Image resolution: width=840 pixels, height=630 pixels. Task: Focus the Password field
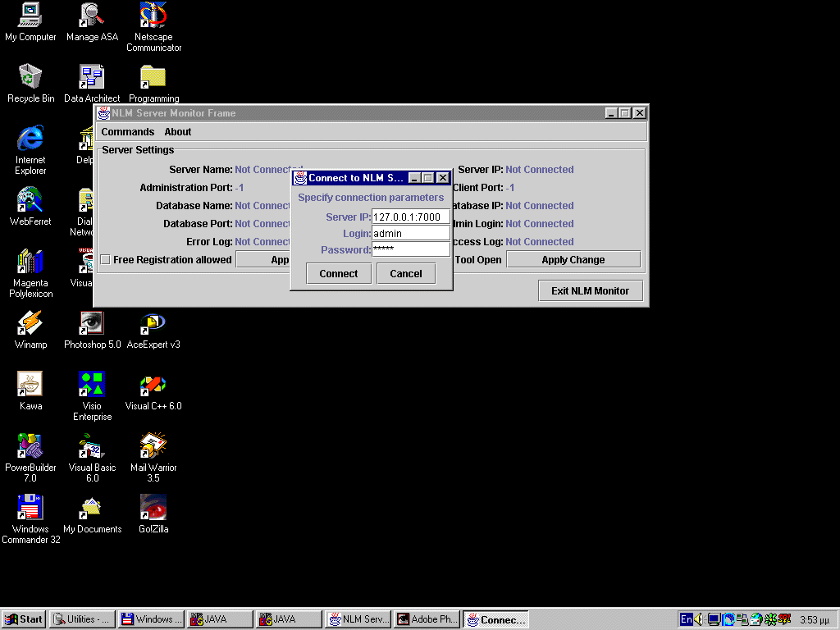(411, 249)
